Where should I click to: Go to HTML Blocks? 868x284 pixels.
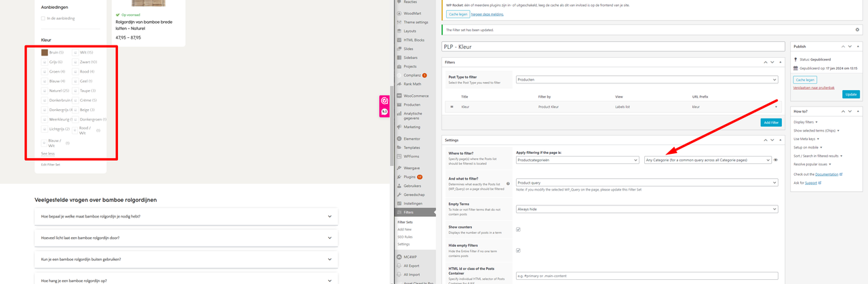point(414,40)
